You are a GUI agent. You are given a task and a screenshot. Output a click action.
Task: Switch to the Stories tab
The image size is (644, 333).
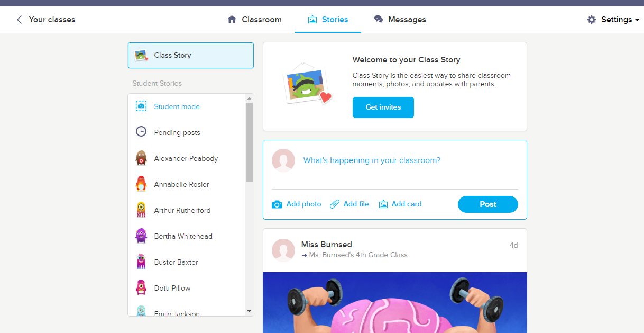[328, 20]
